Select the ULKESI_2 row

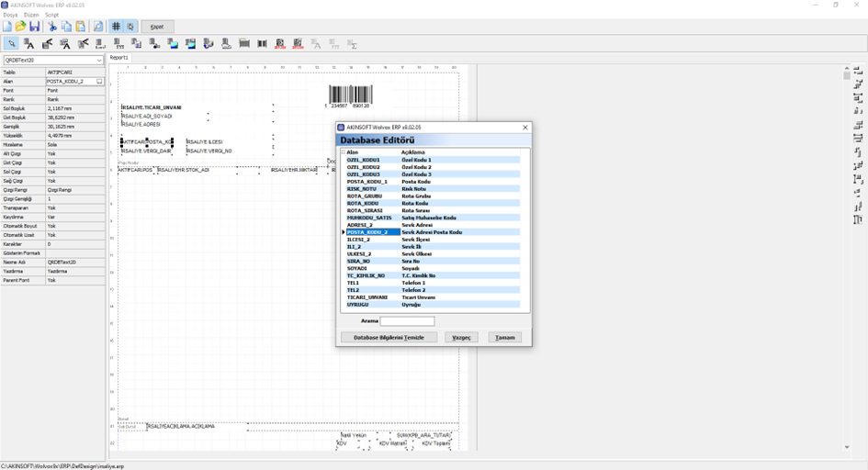click(x=433, y=253)
